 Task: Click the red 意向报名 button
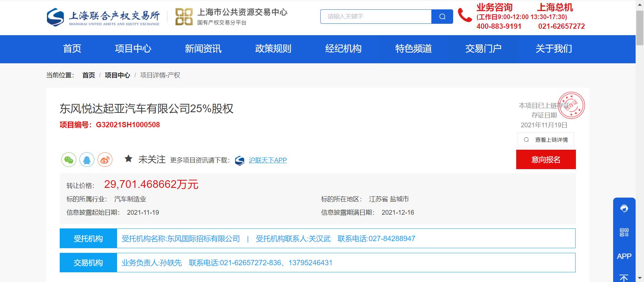coord(546,159)
